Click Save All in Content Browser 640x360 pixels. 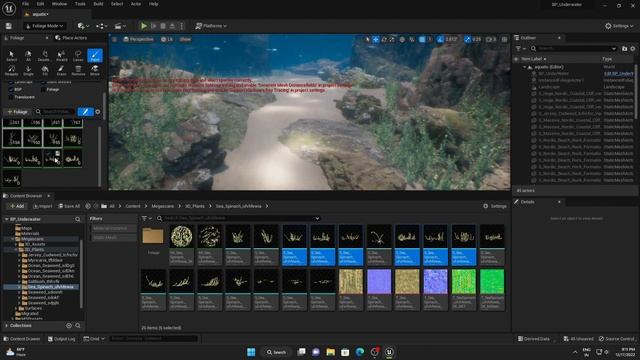(69, 206)
